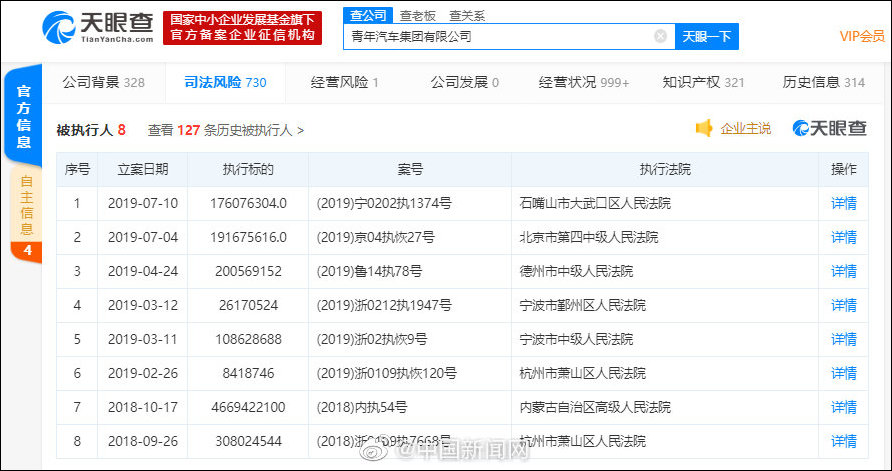Click court 宁波市中级人民法院
Image resolution: width=892 pixels, height=471 pixels.
click(x=576, y=340)
